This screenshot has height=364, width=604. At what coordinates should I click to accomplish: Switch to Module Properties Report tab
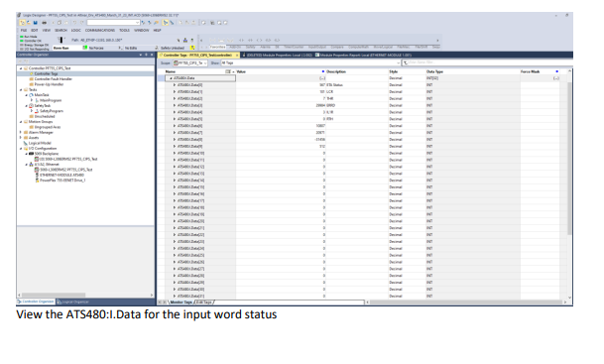coord(364,56)
